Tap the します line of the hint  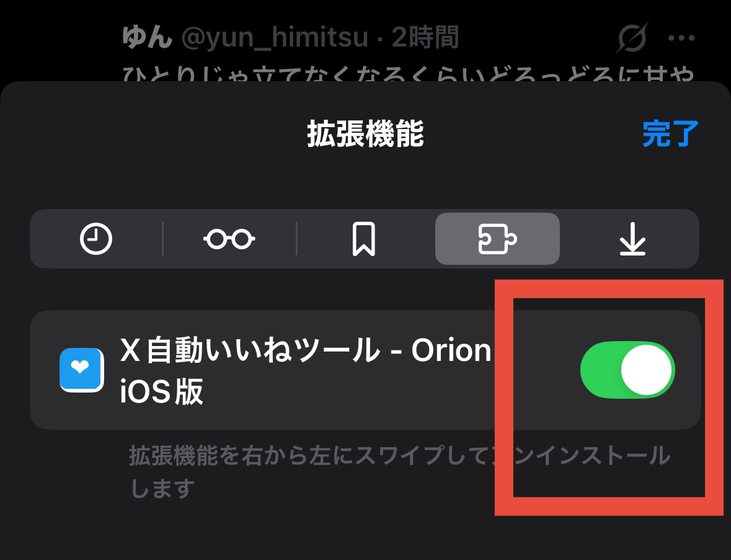pyautogui.click(x=162, y=488)
